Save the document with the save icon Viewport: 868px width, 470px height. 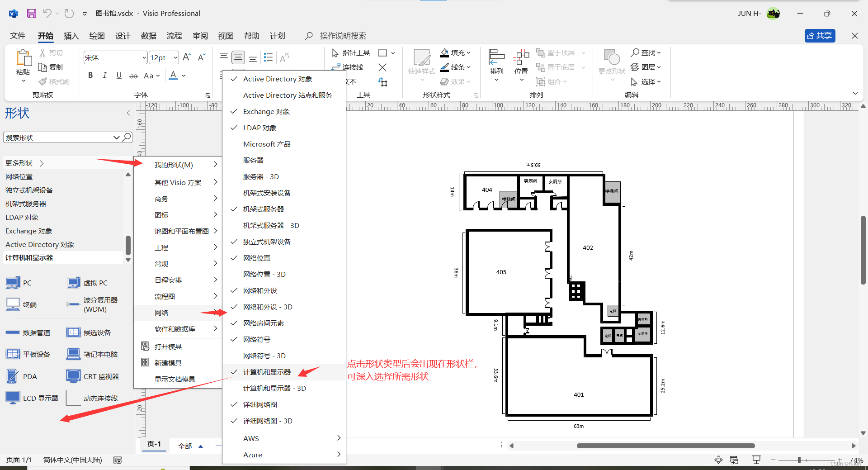(31, 14)
